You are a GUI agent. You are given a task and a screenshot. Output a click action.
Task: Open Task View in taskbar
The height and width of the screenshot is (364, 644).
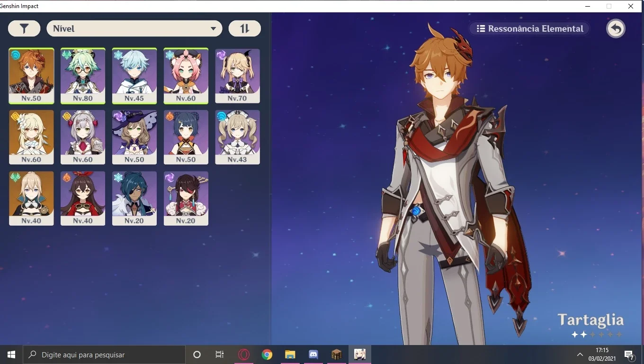[220, 355]
